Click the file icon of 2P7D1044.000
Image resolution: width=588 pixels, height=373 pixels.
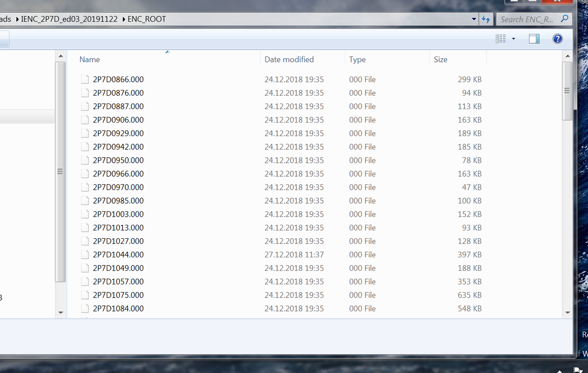pyautogui.click(x=84, y=255)
